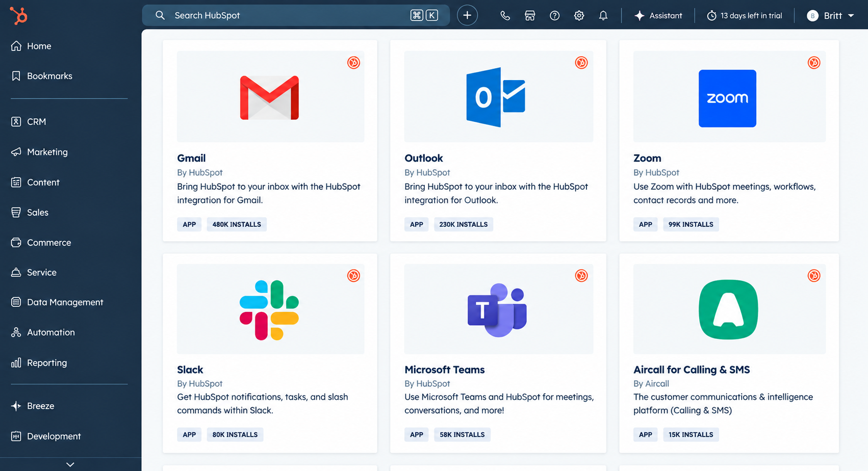The height and width of the screenshot is (471, 868).
Task: Open the Britt account dropdown
Action: coord(830,16)
